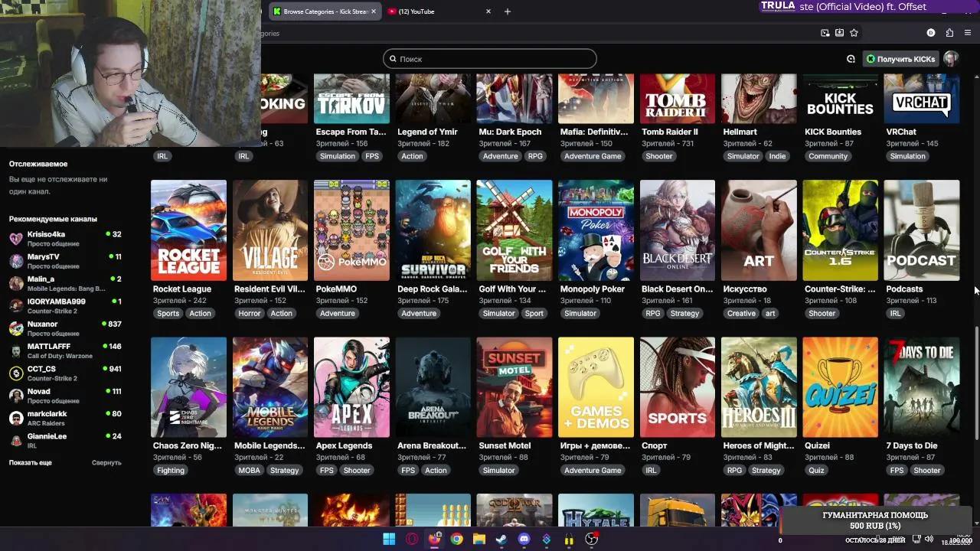Click the Fighting tag under Chaos Zero Nightmare

tap(171, 470)
